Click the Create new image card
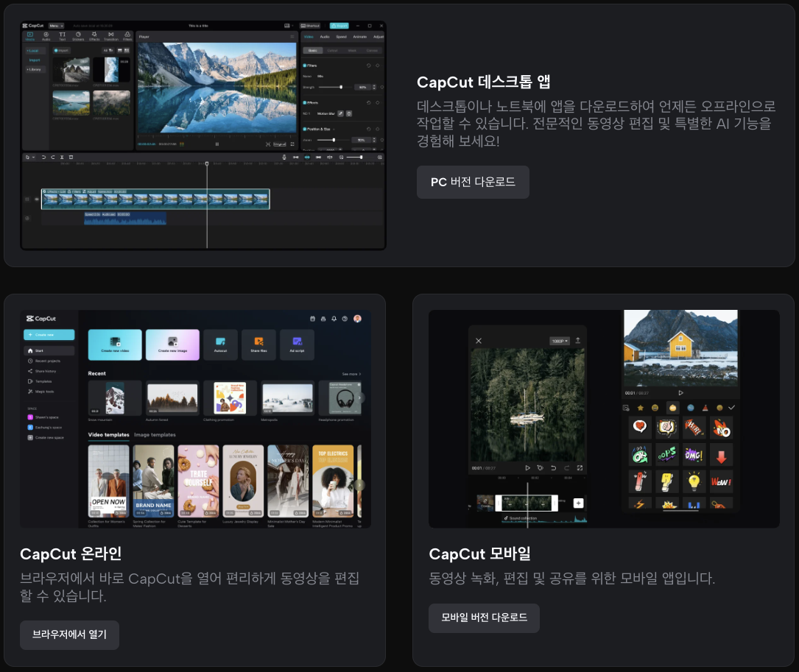Viewport: 799px width, 672px height. tap(173, 345)
